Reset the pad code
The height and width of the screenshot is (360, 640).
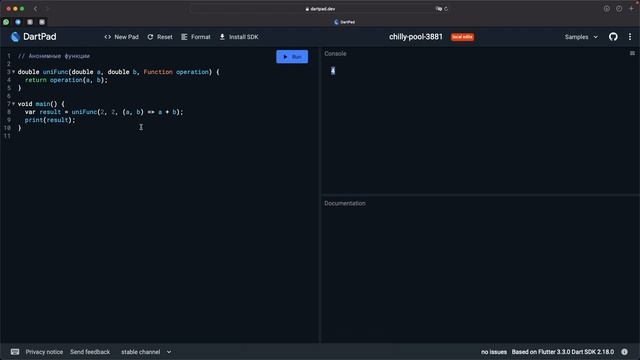click(x=160, y=37)
